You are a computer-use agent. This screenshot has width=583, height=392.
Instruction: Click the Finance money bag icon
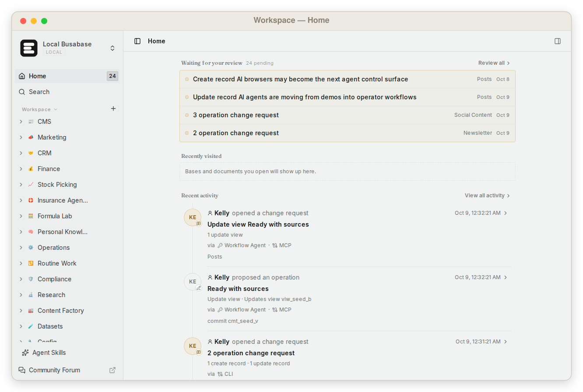tap(31, 169)
